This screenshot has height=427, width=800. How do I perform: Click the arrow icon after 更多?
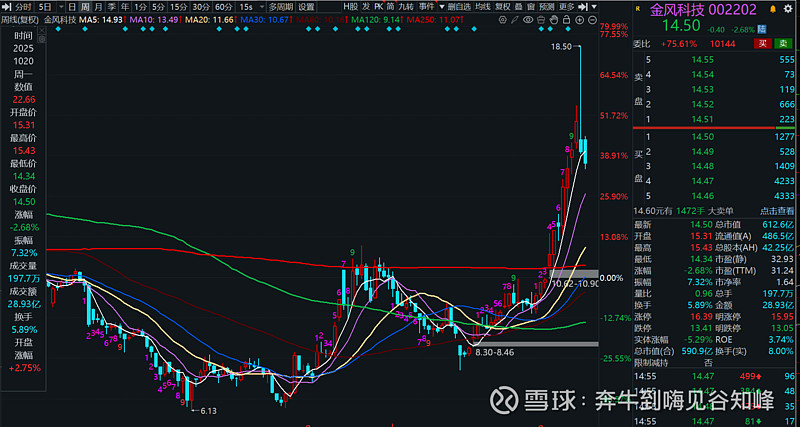tap(583, 7)
